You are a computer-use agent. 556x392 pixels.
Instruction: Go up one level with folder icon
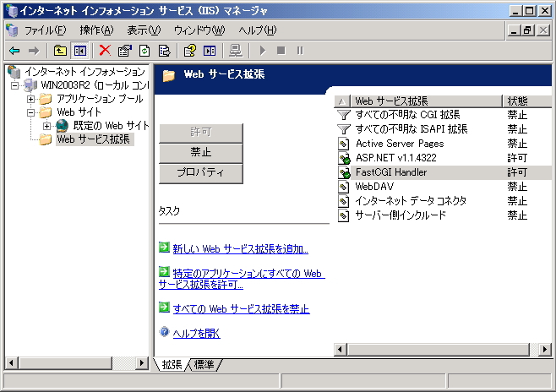(60, 51)
